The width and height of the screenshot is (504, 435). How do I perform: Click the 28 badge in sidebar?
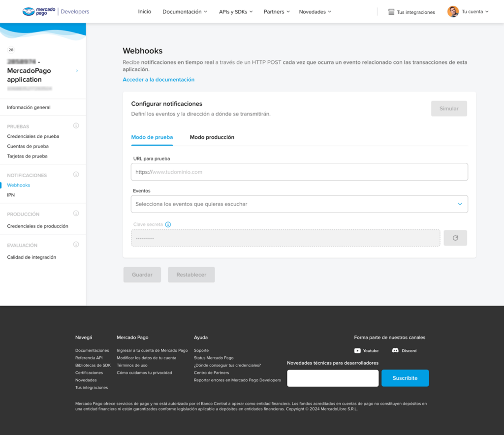11,50
